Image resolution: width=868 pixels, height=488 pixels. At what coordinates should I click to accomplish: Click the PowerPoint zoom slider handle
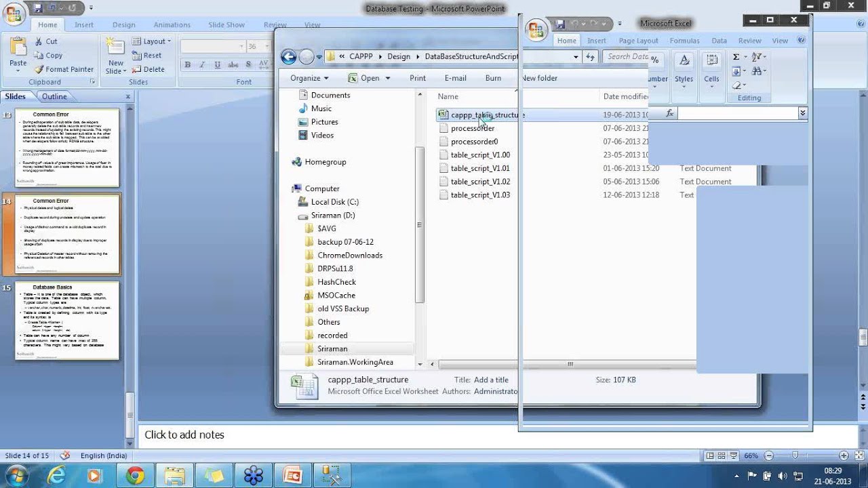(x=795, y=456)
